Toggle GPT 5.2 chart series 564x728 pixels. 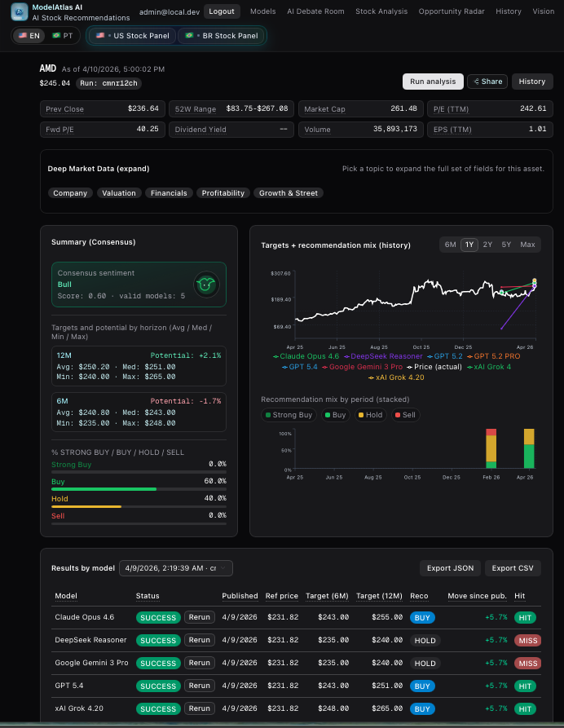point(445,356)
